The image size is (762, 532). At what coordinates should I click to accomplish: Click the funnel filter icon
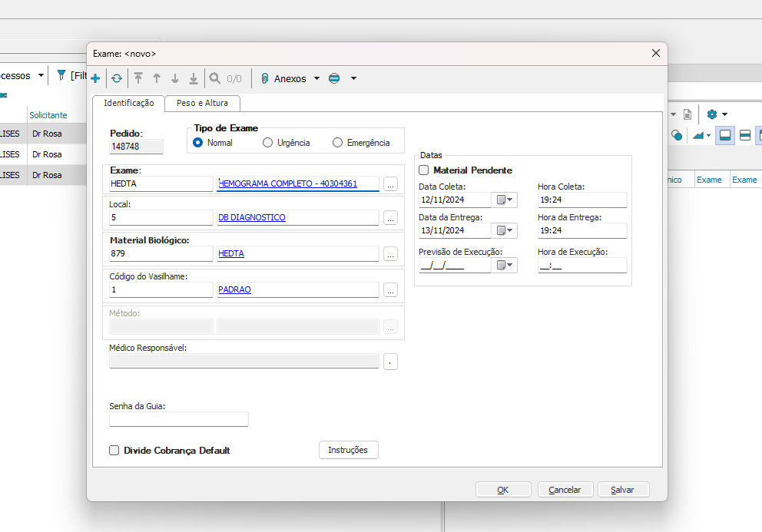pyautogui.click(x=61, y=75)
